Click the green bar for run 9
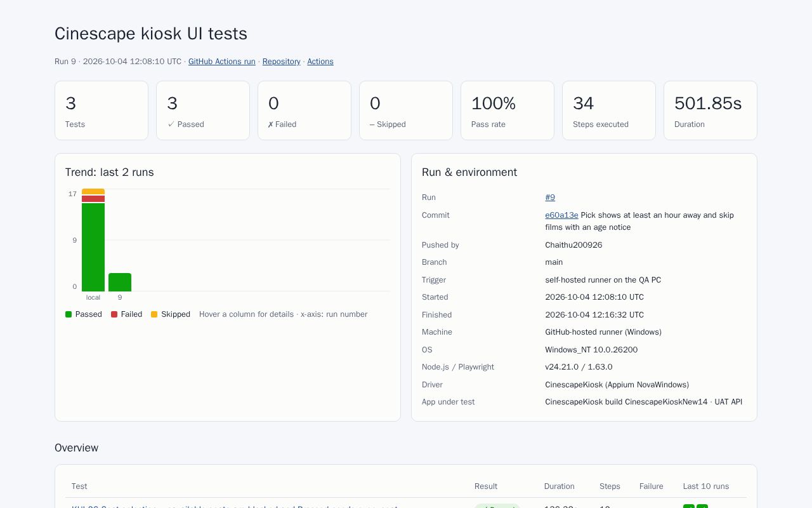This screenshot has width=812, height=508. pyautogui.click(x=120, y=283)
